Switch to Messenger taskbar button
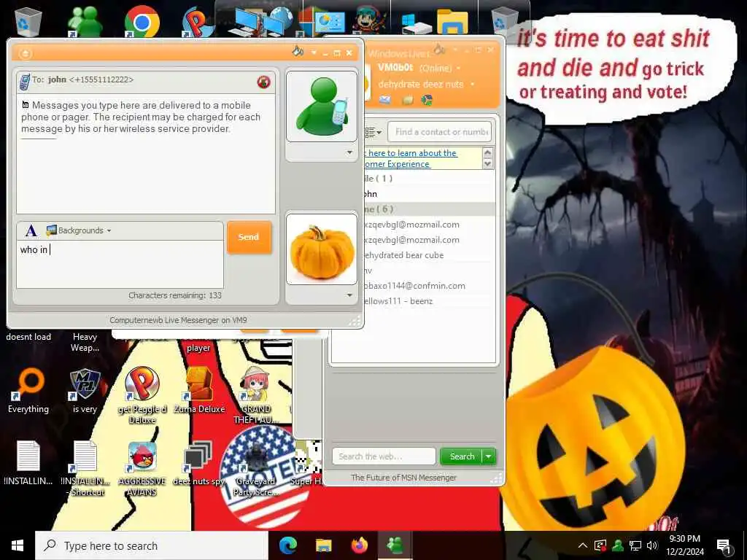The image size is (747, 560). tap(395, 545)
